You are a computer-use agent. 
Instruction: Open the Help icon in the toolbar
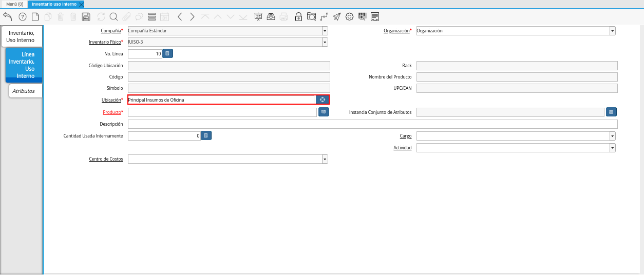(x=22, y=16)
